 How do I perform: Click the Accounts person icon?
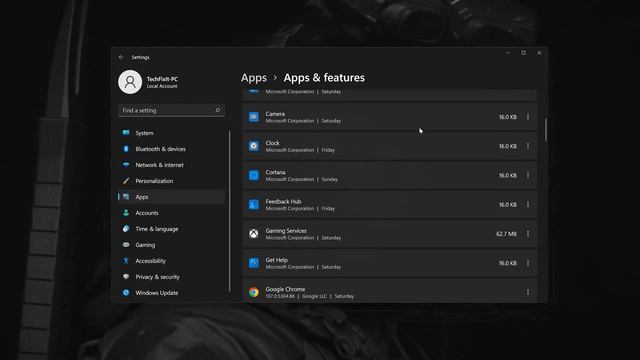coord(126,213)
